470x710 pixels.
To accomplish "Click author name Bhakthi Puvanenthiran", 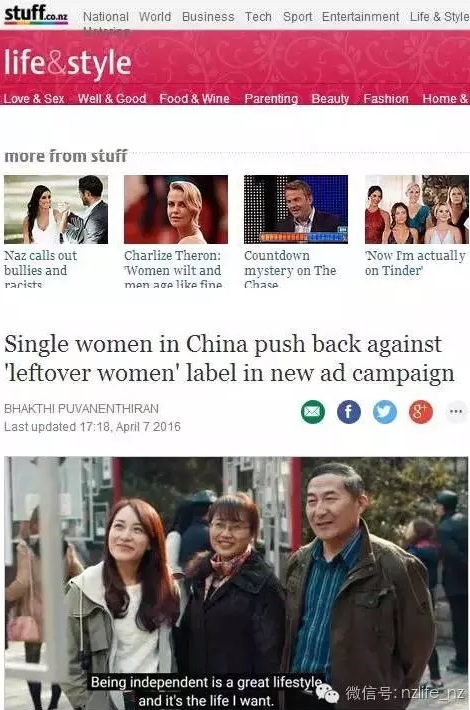I will coord(82,408).
